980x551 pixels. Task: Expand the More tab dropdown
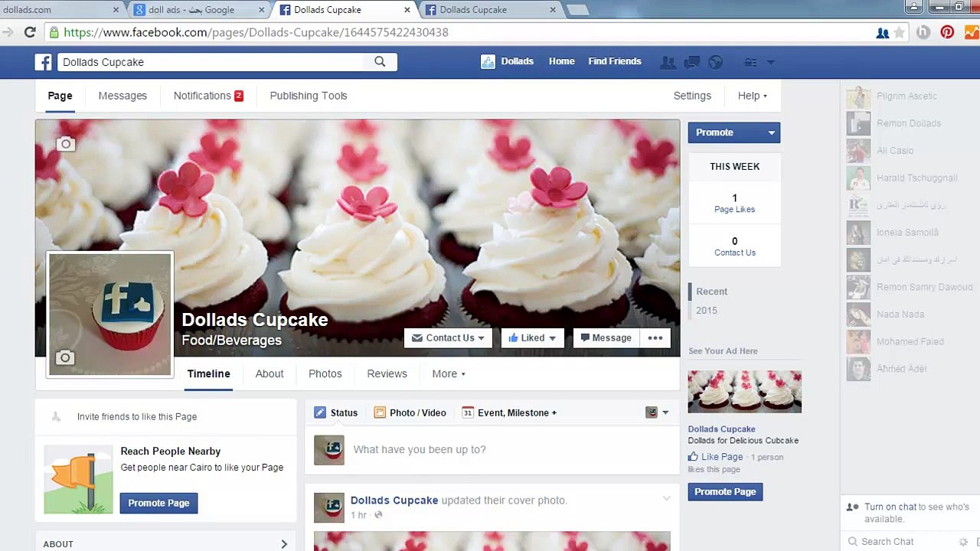pyautogui.click(x=449, y=373)
